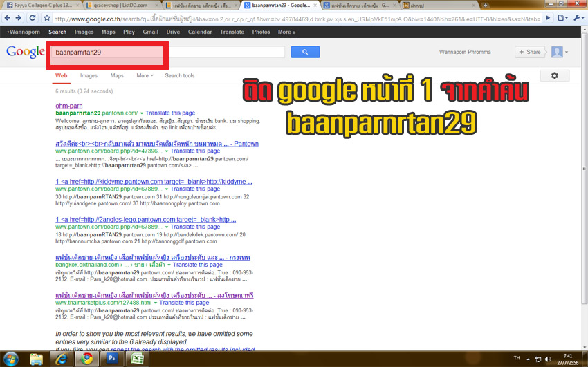Switch to Fayya Collagen C plus tab
The width and height of the screenshot is (588, 367).
pyautogui.click(x=42, y=6)
